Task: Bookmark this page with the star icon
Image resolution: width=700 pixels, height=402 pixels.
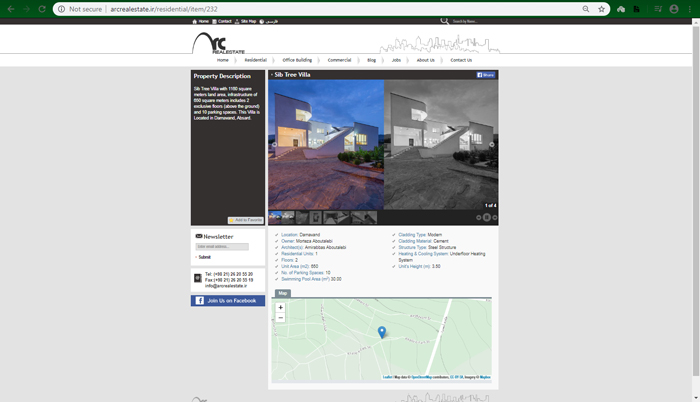Action: click(601, 9)
